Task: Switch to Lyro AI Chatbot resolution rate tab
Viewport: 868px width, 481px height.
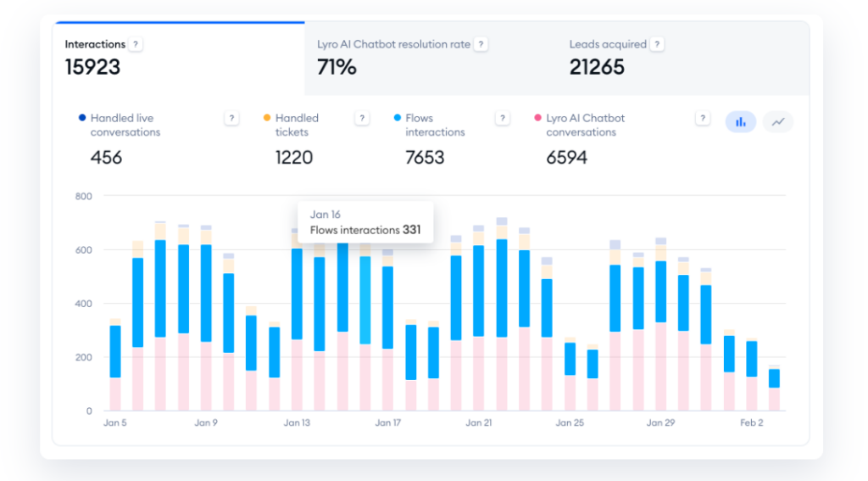Action: click(x=430, y=59)
